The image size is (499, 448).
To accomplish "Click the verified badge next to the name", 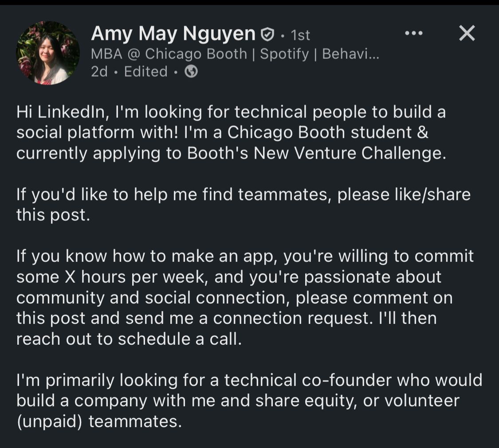I will point(267,34).
